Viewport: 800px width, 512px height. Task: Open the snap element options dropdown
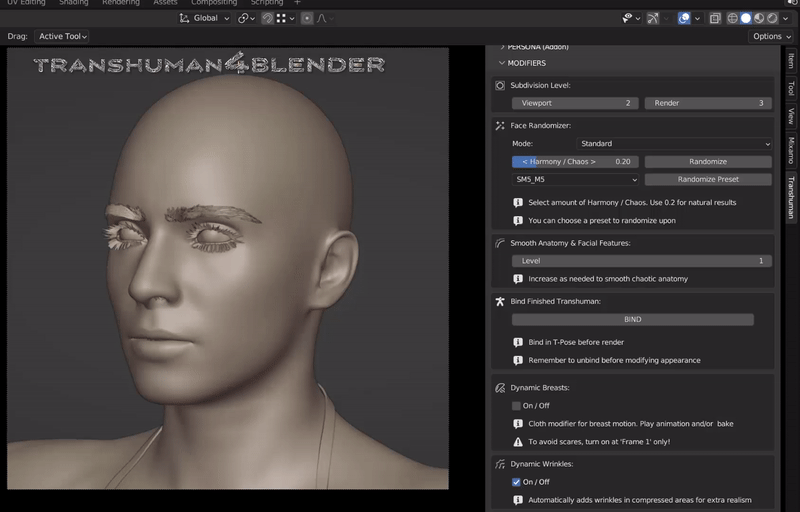click(x=286, y=18)
